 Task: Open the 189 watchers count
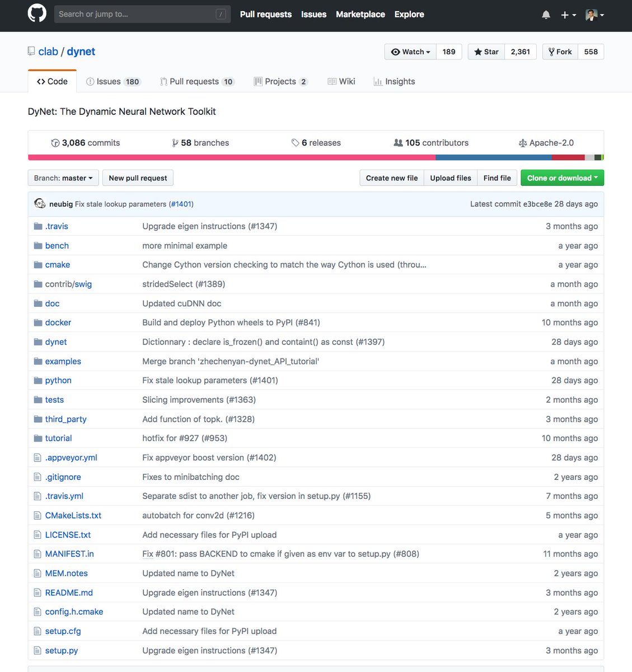coord(449,52)
